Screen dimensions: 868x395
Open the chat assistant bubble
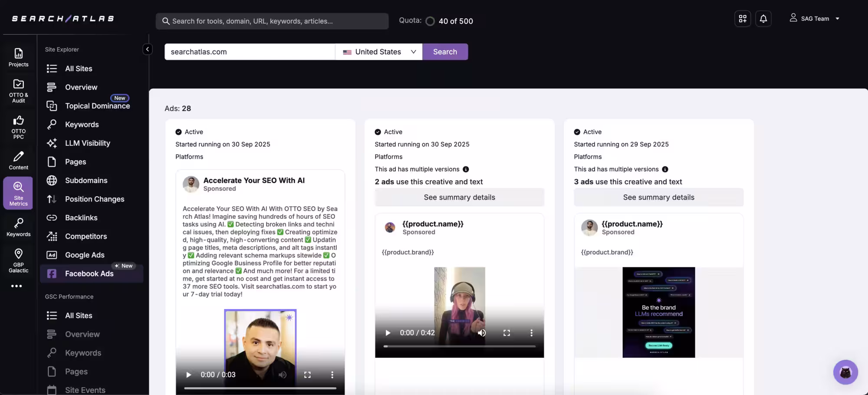(845, 372)
